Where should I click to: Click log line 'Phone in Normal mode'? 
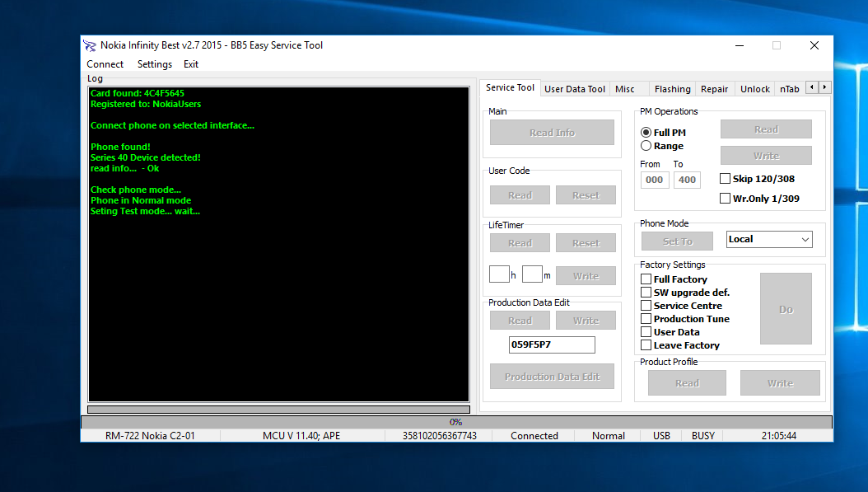tap(141, 200)
